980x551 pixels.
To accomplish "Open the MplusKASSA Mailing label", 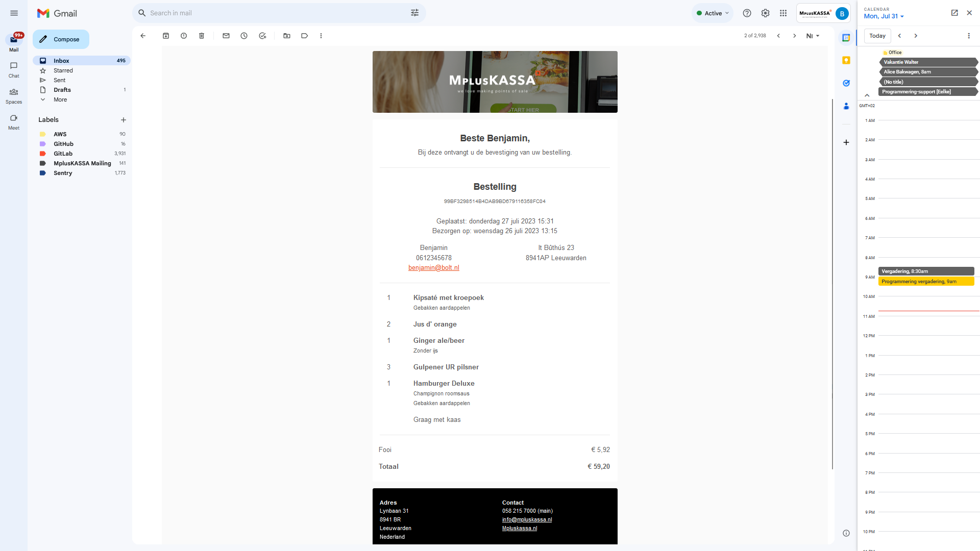I will (82, 163).
